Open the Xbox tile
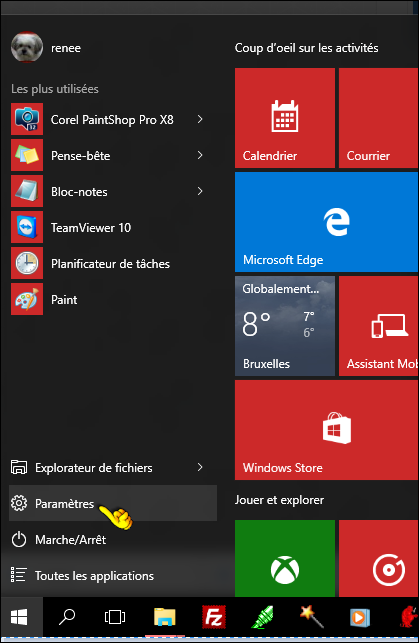Screen dimensions: 419x643 click(x=285, y=559)
